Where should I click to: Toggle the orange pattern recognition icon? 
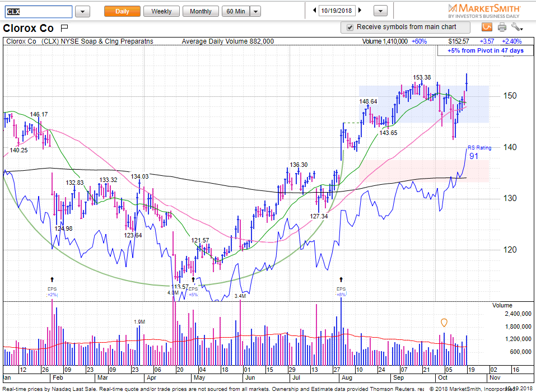tap(487, 27)
